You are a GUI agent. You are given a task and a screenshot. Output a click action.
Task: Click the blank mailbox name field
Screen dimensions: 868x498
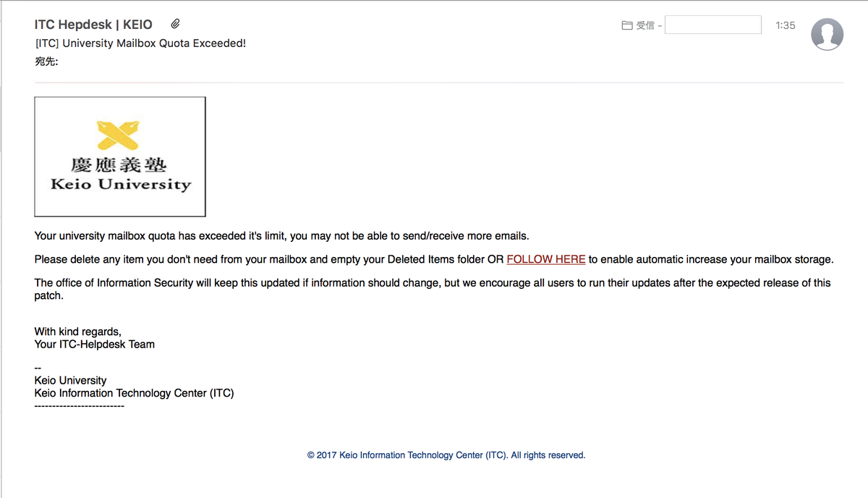point(712,25)
